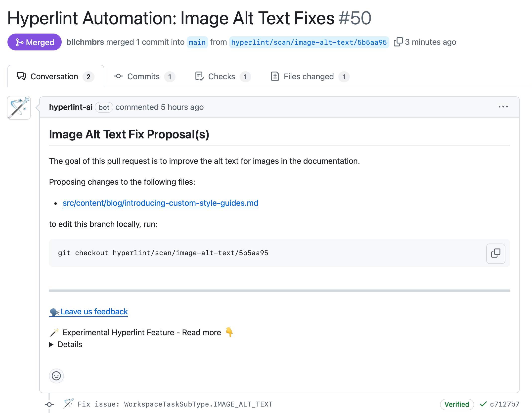Open the hyperlint/scan/image-alt-text/5b5aa95 branch link

pyautogui.click(x=309, y=42)
